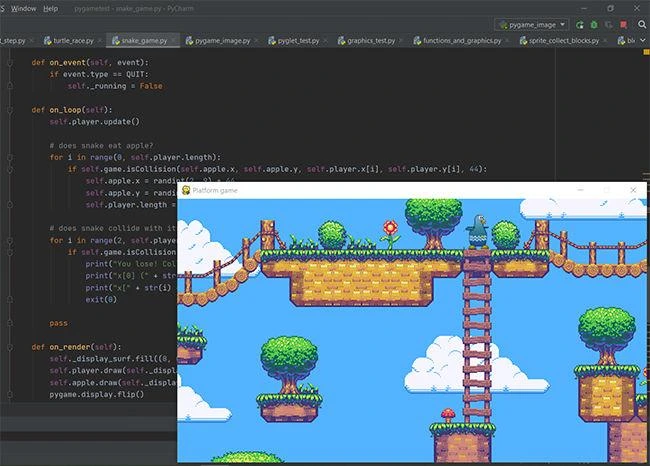Screen dimensions: 650x466
Task: Click the comment '# does snake eat apple?'
Action: (101, 146)
